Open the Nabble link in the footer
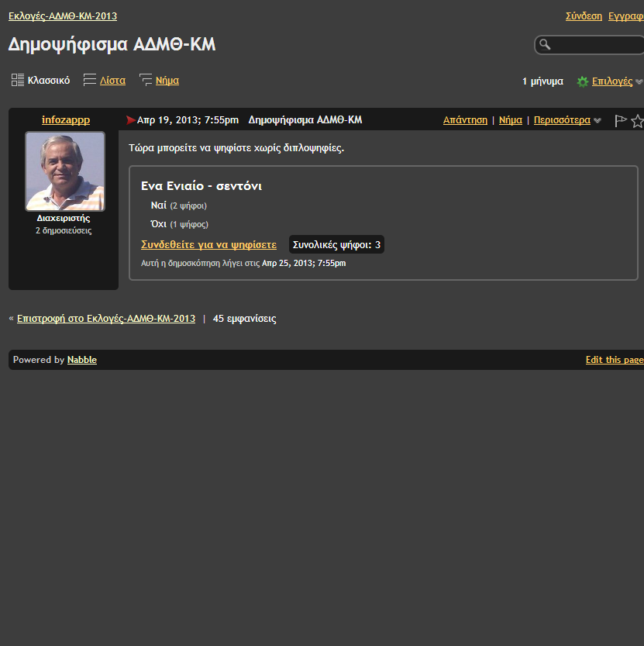Image resolution: width=644 pixels, height=646 pixels. point(82,360)
